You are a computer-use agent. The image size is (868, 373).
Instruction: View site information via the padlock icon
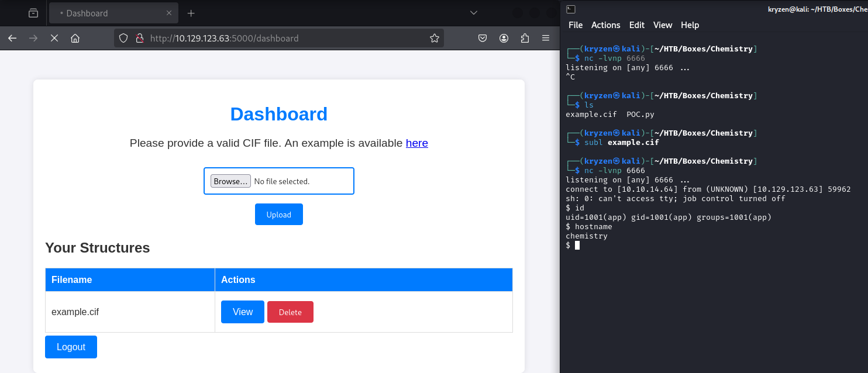tap(140, 38)
